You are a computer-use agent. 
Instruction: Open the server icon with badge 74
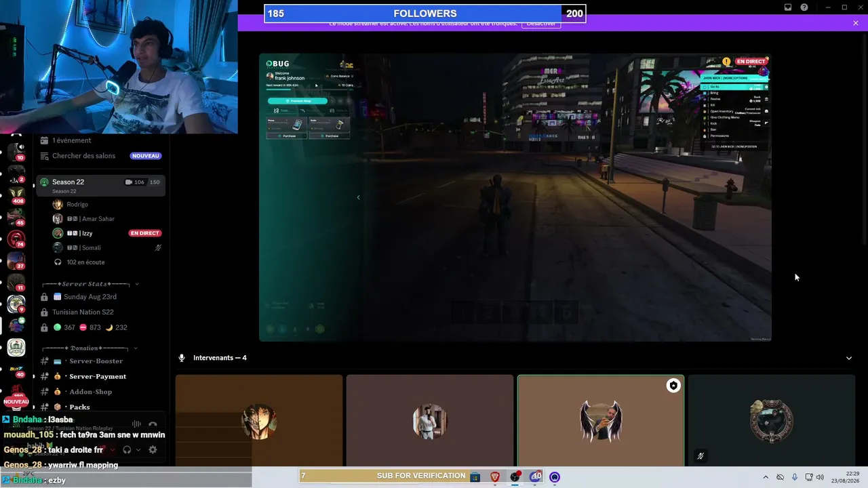pos(16,239)
